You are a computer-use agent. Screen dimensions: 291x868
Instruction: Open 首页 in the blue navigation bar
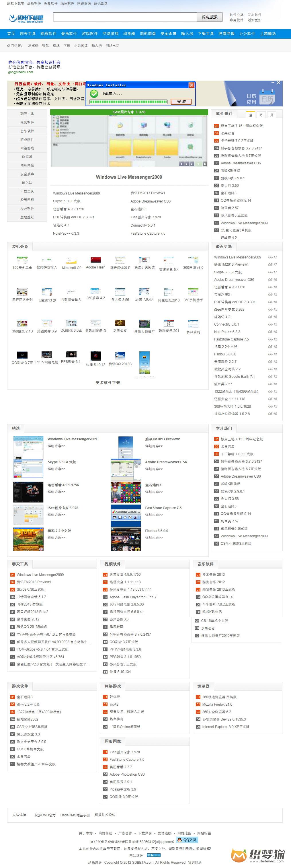point(11,34)
